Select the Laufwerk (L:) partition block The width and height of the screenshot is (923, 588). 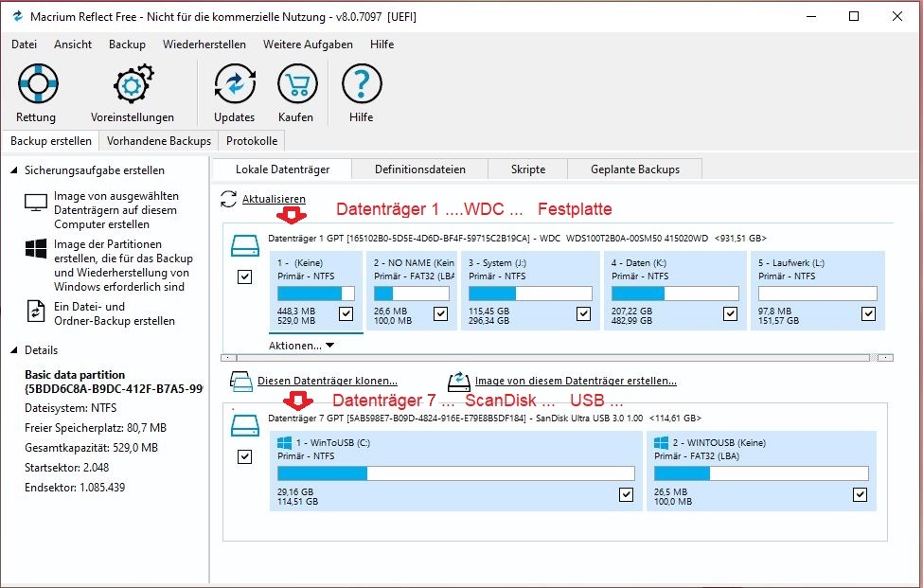(818, 290)
